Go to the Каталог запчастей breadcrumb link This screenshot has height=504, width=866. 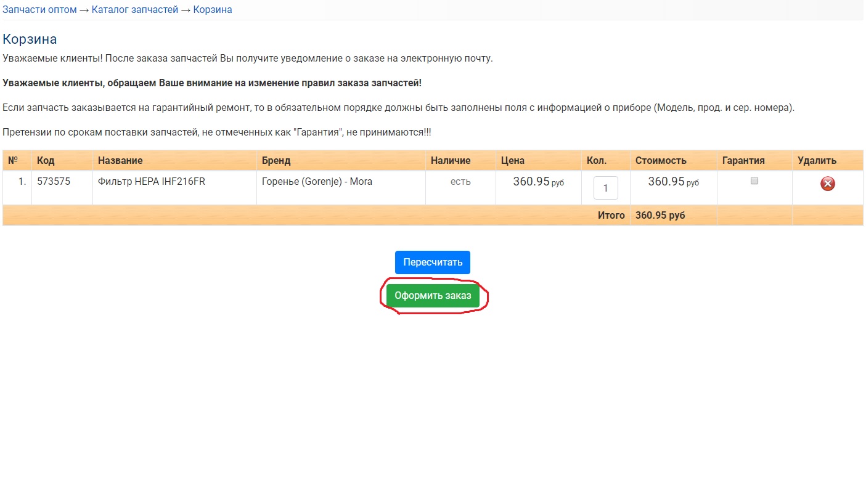tap(135, 10)
